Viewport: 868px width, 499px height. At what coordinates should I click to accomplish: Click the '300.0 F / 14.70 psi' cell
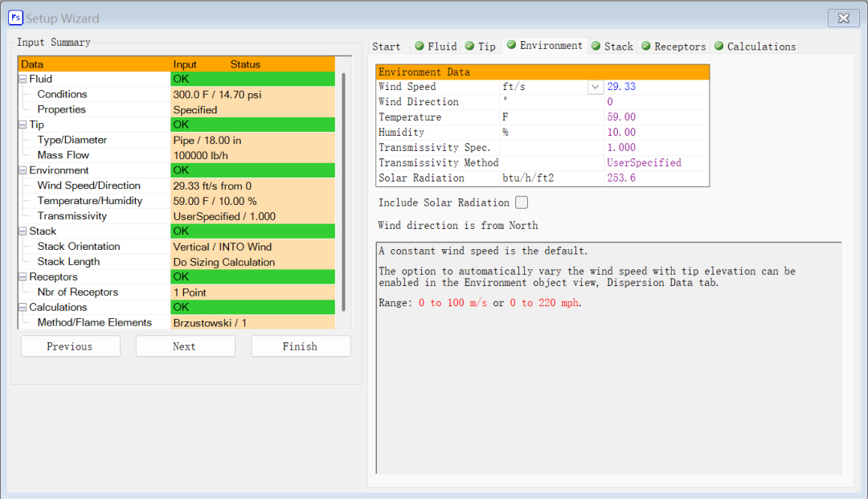pyautogui.click(x=253, y=95)
